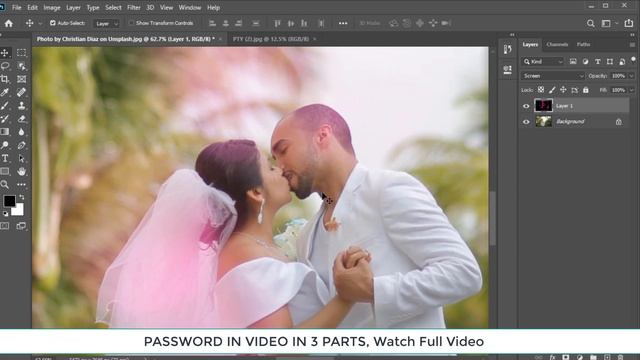Open the Edit Toolbar three-dots menu
The width and height of the screenshot is (640, 360).
coord(22,184)
